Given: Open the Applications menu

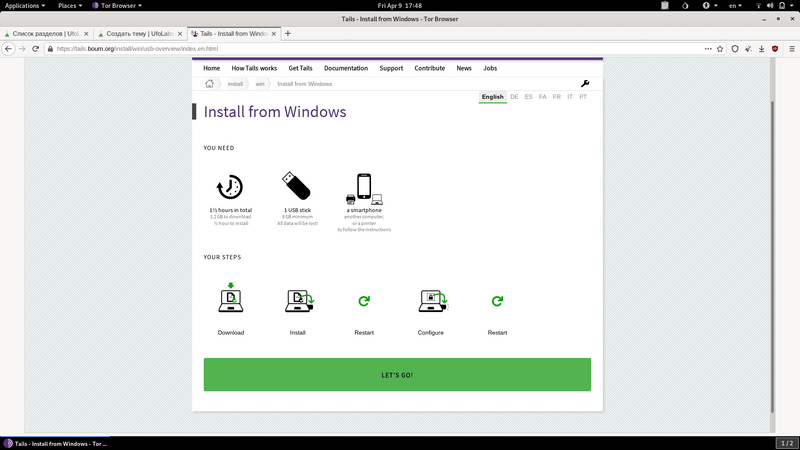Looking at the screenshot, I should click(24, 6).
